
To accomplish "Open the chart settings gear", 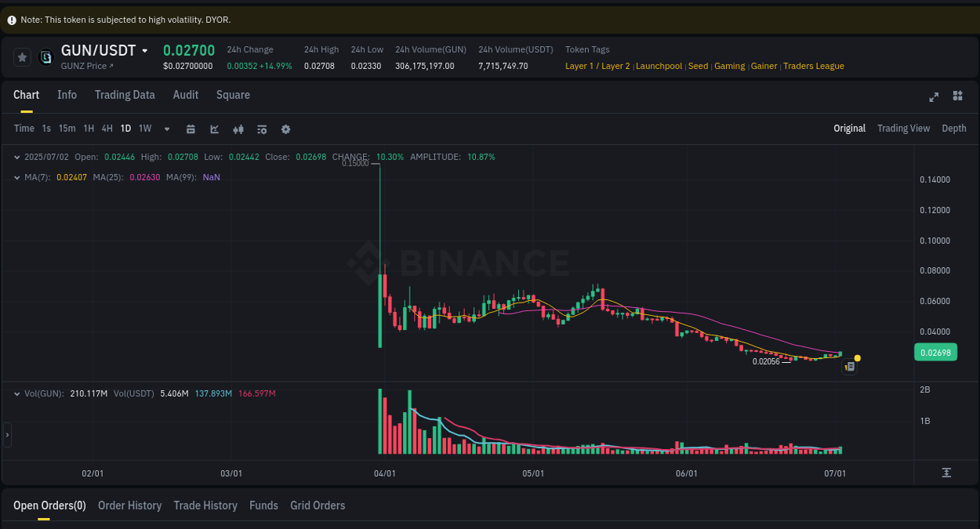I will coord(285,129).
